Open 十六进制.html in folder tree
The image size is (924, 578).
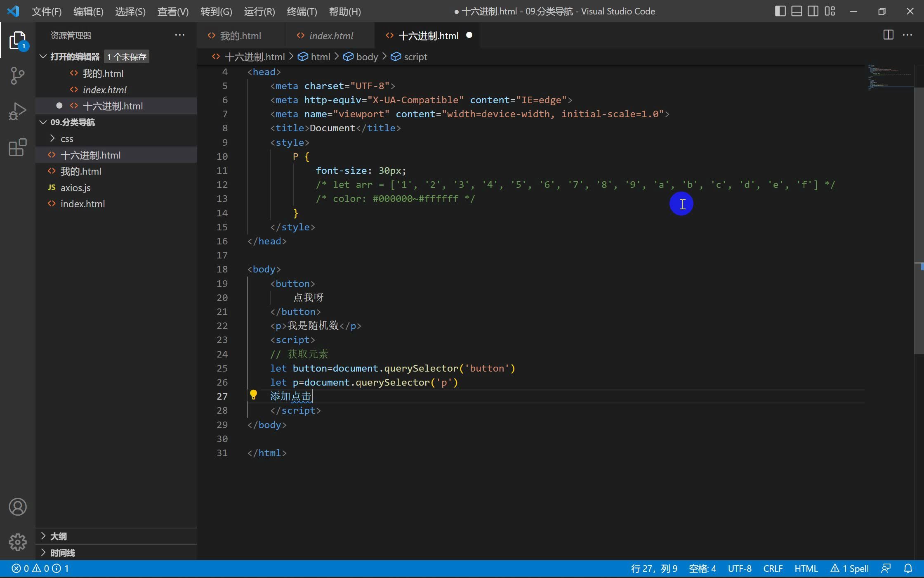pyautogui.click(x=116, y=155)
